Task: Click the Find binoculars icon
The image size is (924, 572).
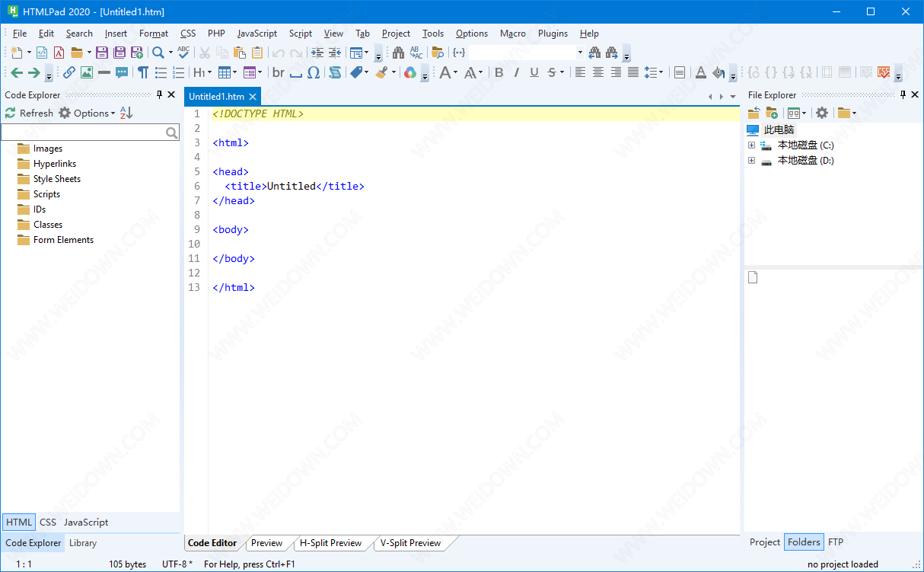Action: (x=398, y=53)
